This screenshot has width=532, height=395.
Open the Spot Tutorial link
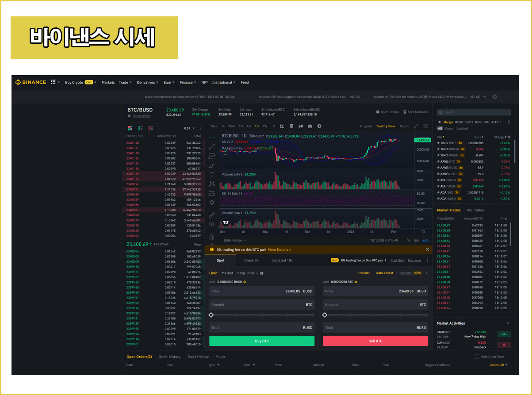tap(387, 112)
